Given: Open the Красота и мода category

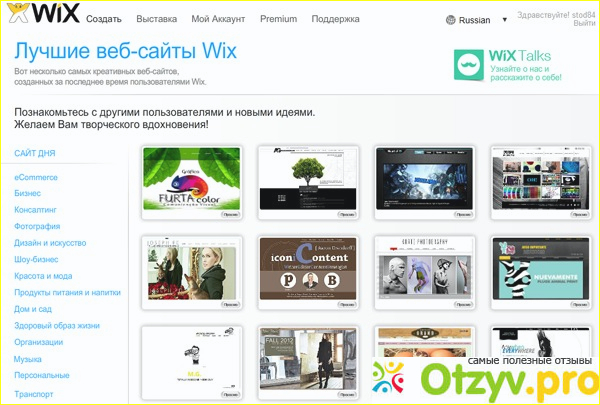Looking at the screenshot, I should point(43,276).
